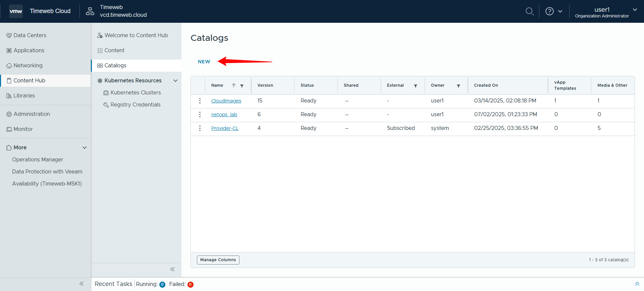Open Welcome to Content Hub
This screenshot has width=644, height=291.
coord(136,35)
